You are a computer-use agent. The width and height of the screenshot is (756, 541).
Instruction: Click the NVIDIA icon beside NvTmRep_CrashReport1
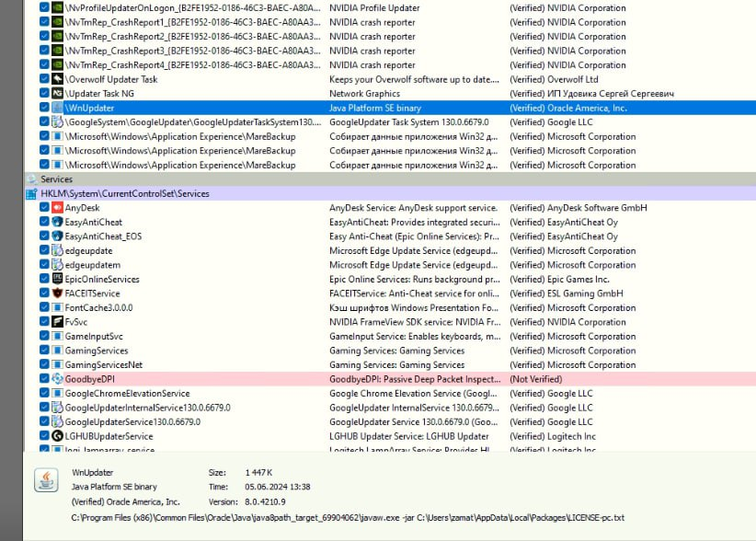[x=57, y=22]
